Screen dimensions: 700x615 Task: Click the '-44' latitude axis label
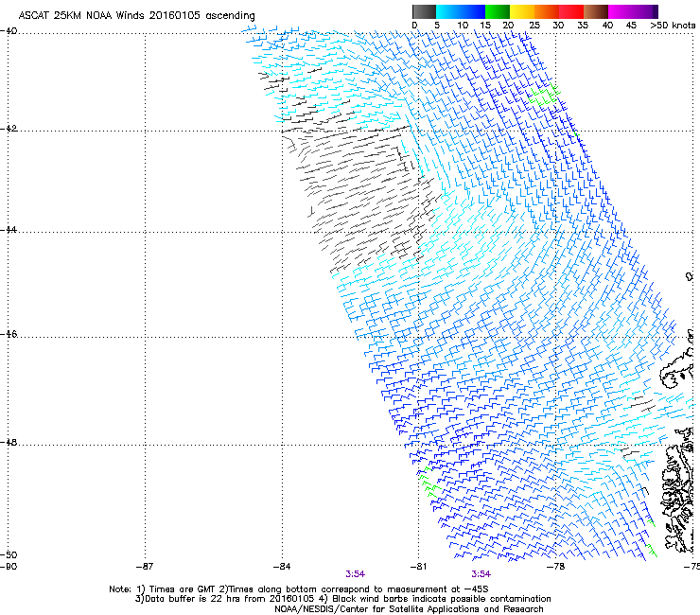pyautogui.click(x=9, y=230)
